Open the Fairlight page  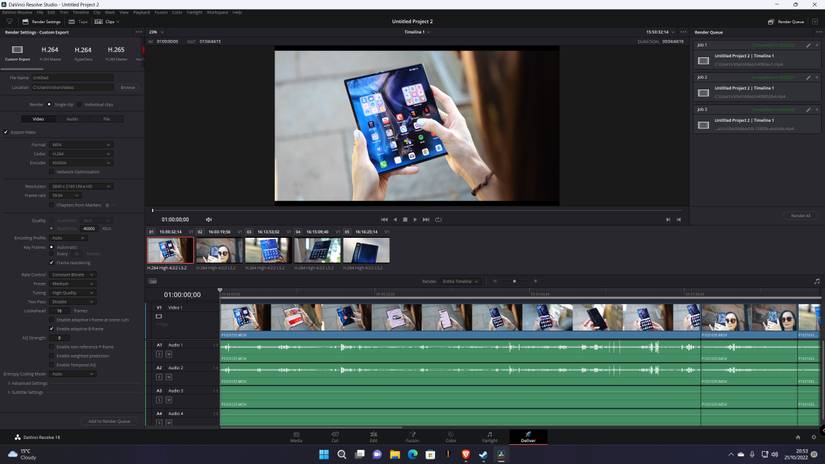(490, 437)
